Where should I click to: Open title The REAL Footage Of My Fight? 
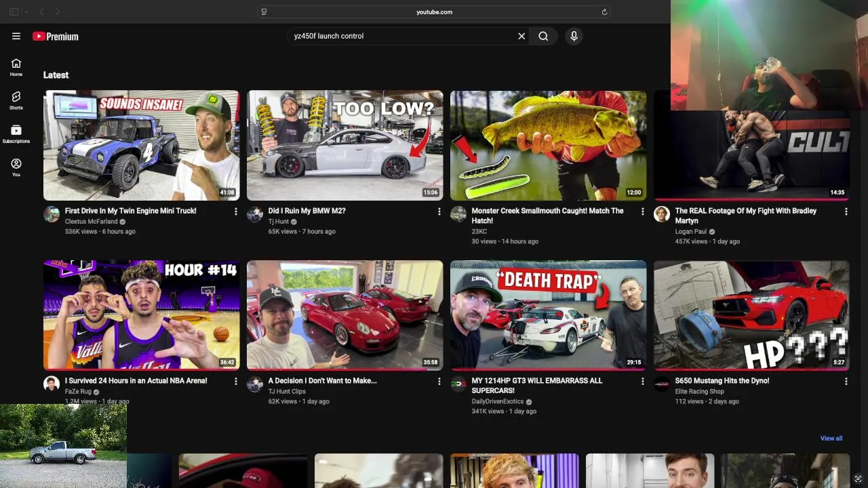[745, 216]
